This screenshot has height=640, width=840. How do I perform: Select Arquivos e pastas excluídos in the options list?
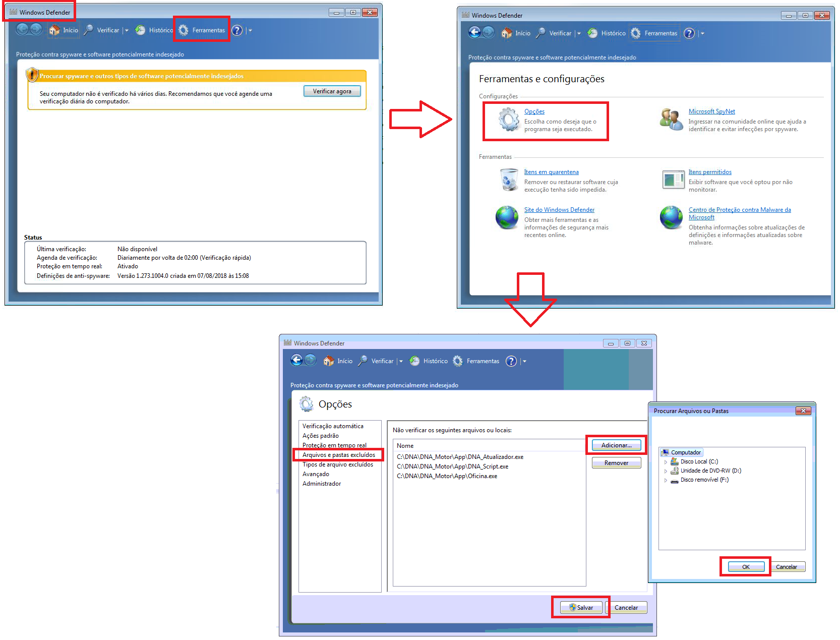[x=338, y=455]
